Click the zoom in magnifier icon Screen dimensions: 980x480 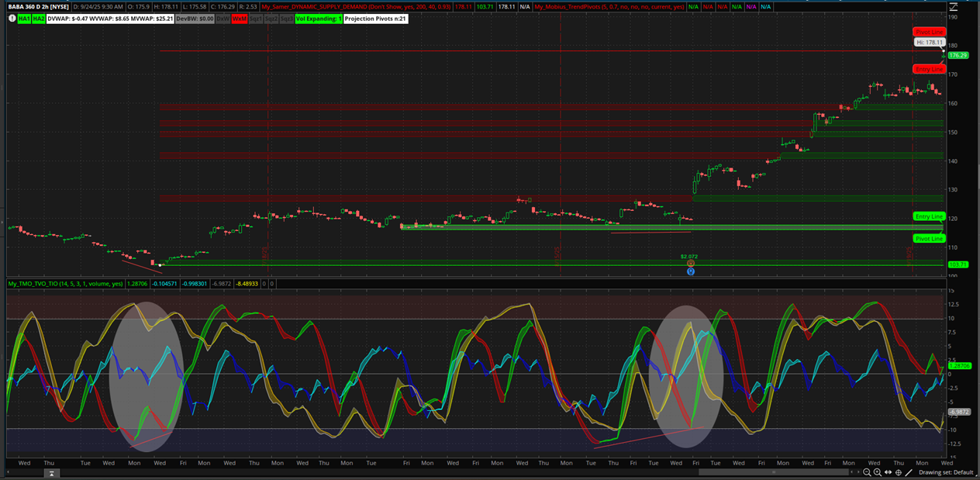[878, 472]
